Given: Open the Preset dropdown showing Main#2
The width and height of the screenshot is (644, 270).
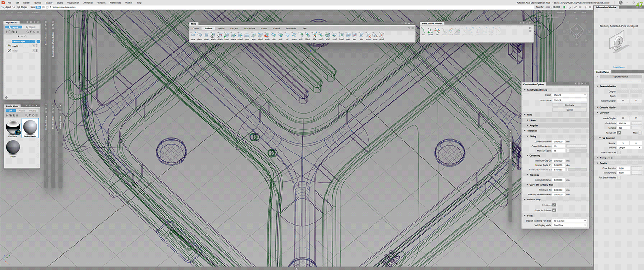Looking at the screenshot, I should tap(569, 95).
